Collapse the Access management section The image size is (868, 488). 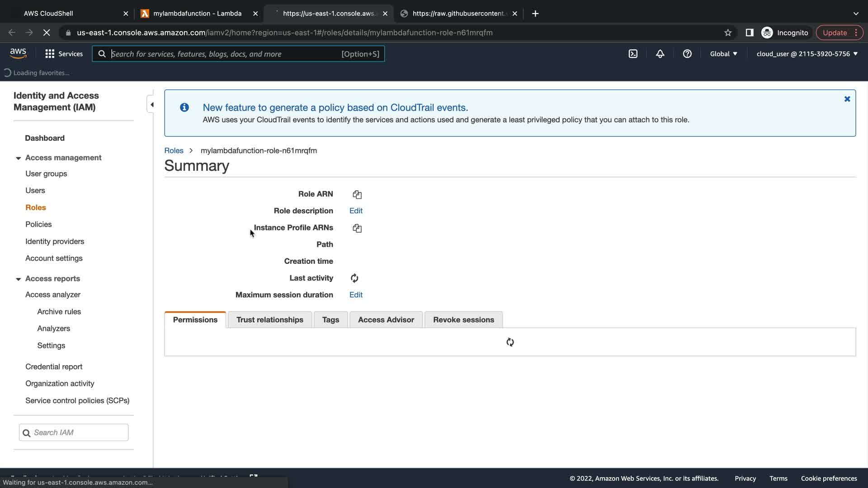(x=19, y=158)
